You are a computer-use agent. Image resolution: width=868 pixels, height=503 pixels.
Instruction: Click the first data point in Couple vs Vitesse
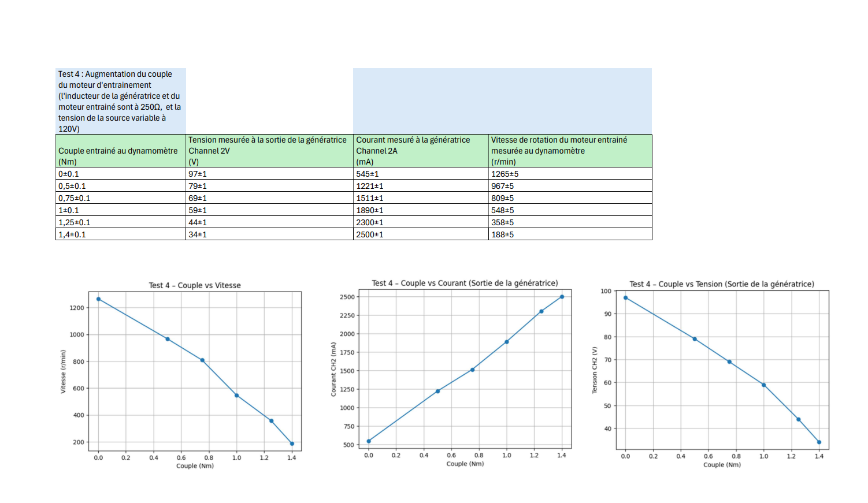(x=98, y=299)
